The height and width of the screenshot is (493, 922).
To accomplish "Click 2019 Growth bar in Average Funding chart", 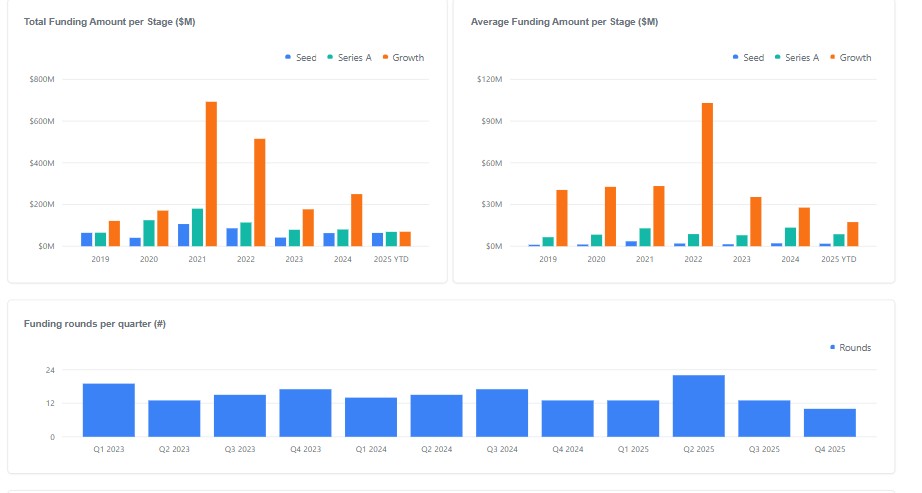I will pos(562,218).
